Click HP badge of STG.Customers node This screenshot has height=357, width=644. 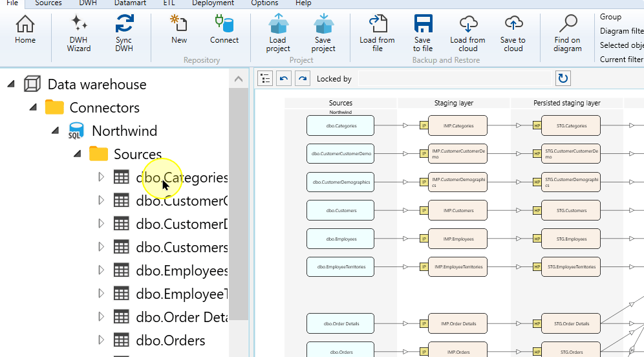tap(537, 210)
